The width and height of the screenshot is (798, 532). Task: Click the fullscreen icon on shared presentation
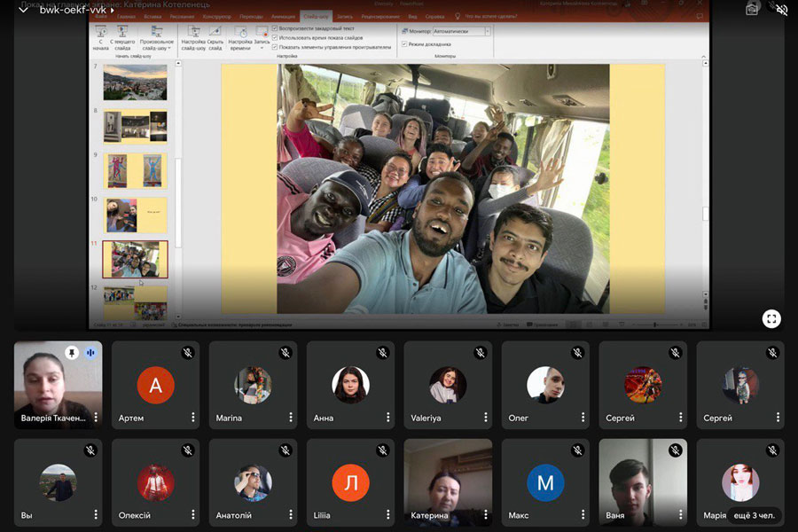pos(771,318)
